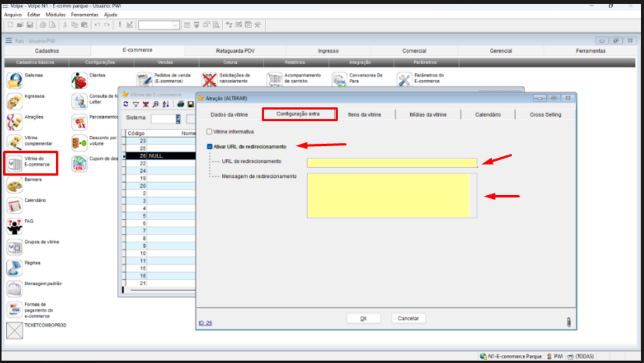Click the new document toolbar icon
This screenshot has height=363, width=644.
(11, 25)
